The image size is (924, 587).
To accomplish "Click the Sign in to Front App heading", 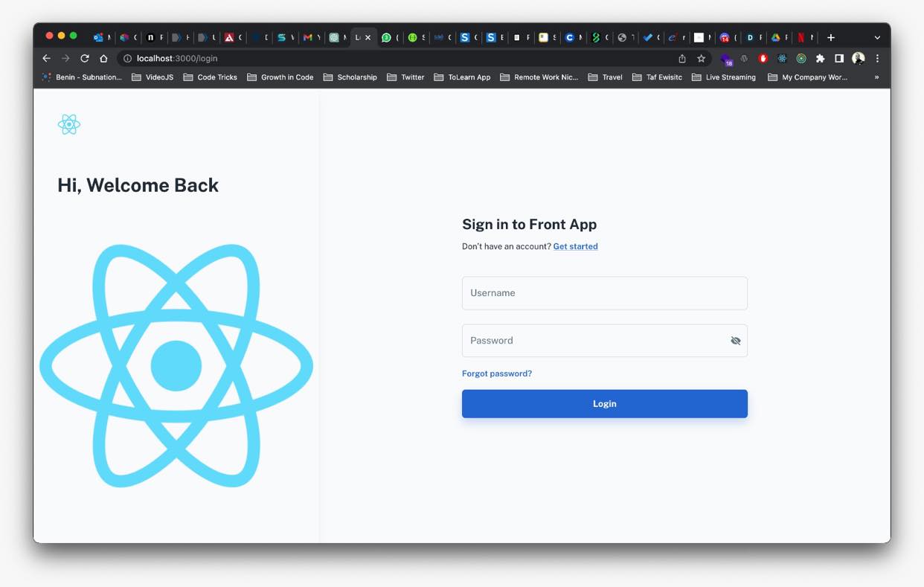I will coord(529,225).
